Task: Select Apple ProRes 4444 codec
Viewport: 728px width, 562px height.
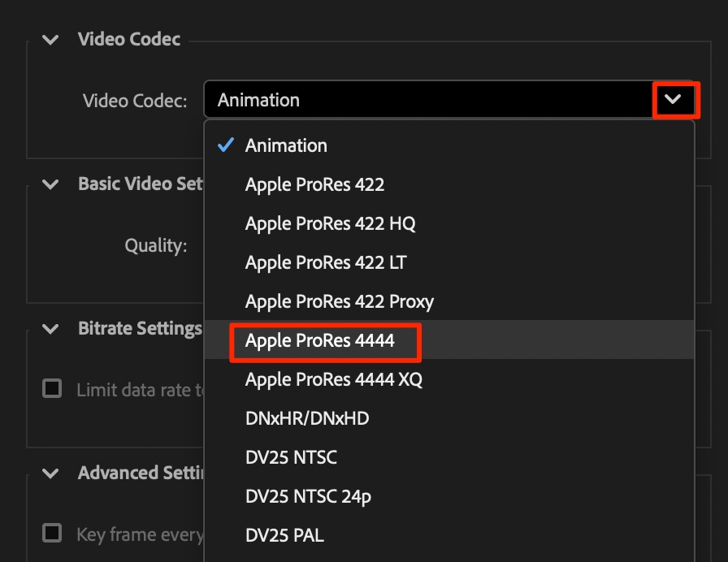Action: click(320, 341)
